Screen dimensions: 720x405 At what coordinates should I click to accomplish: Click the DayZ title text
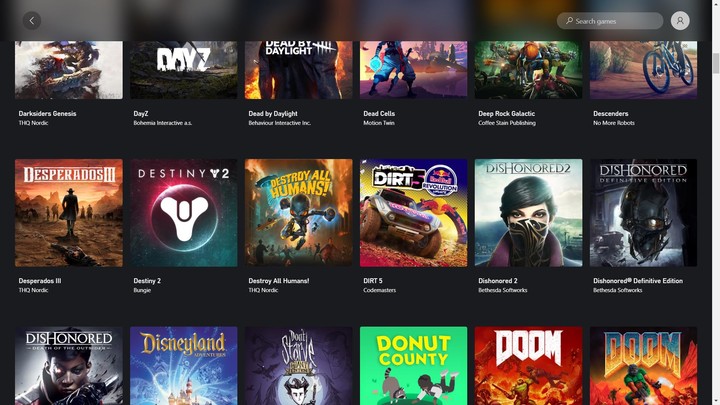(141, 113)
